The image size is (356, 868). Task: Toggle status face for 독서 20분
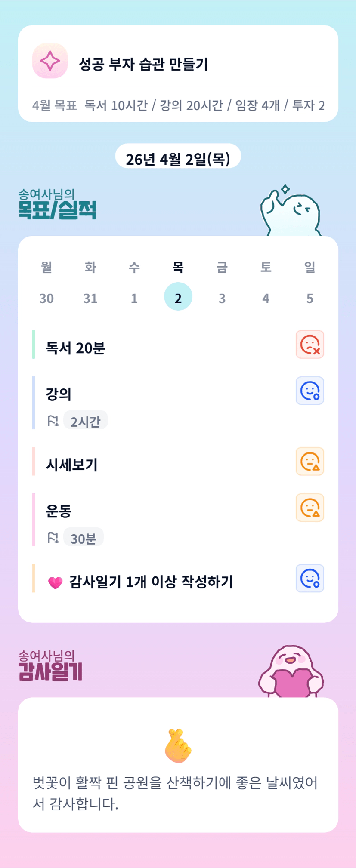point(310,345)
